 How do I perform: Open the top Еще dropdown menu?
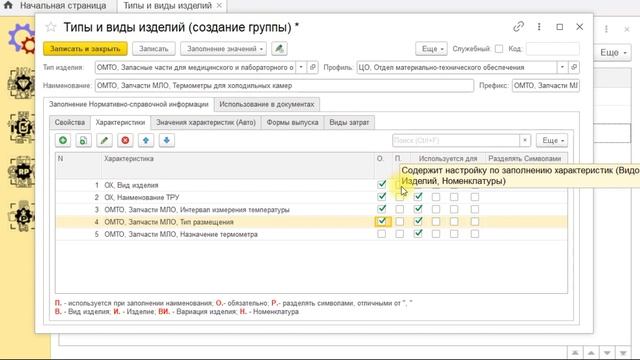(431, 49)
